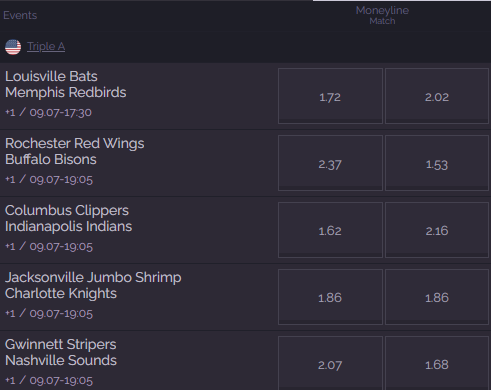
Task: Choose Jacksonville Jumbo Shrimp odds 1.86
Action: 330,297
